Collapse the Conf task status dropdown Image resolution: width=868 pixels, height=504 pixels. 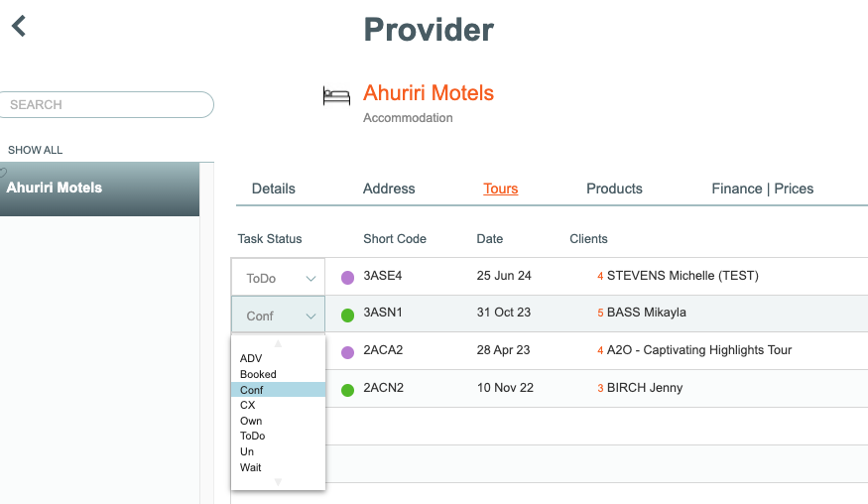point(278,315)
